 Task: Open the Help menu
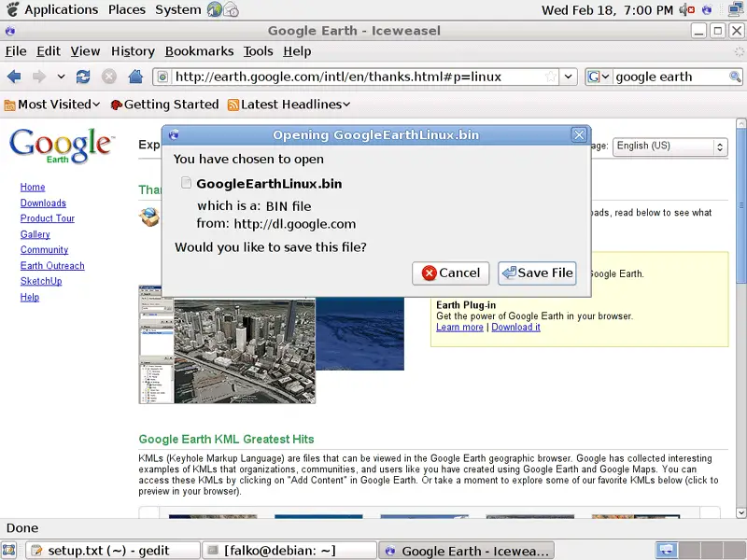point(297,51)
